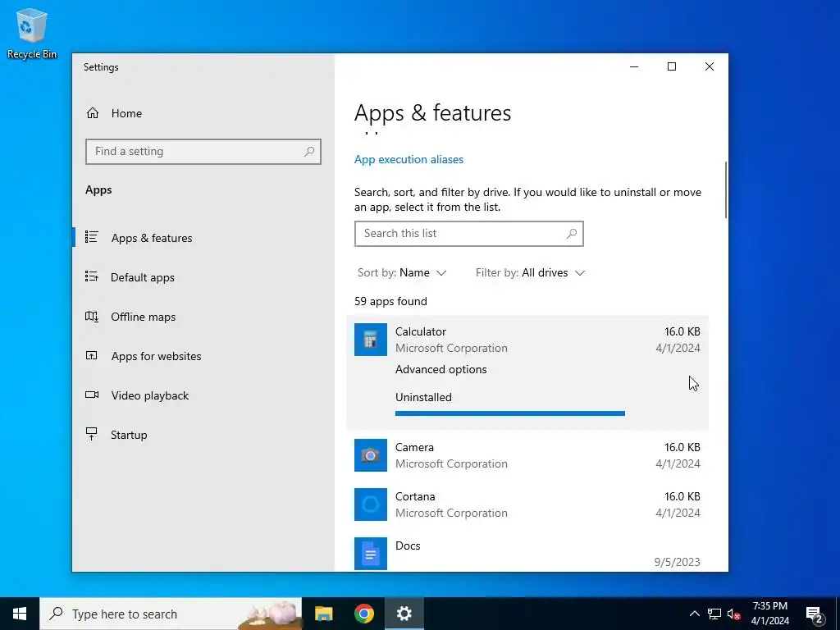
Task: Click the Docs date 9/5/2023
Action: point(677,562)
